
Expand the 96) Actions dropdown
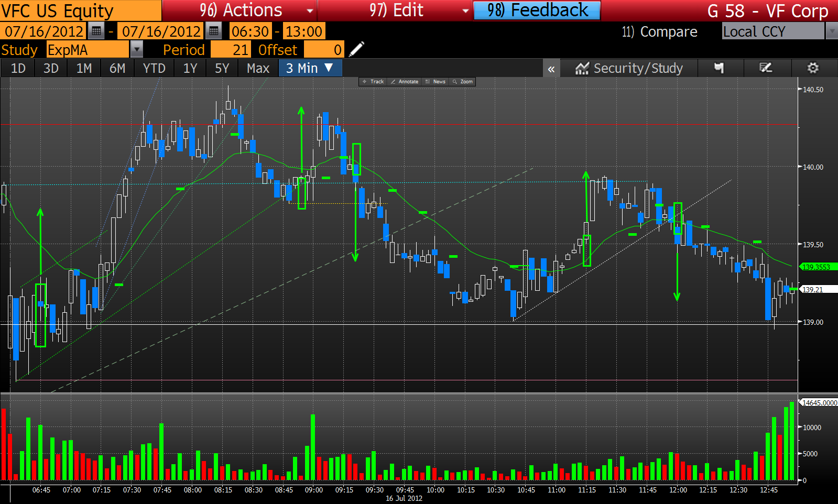click(310, 10)
